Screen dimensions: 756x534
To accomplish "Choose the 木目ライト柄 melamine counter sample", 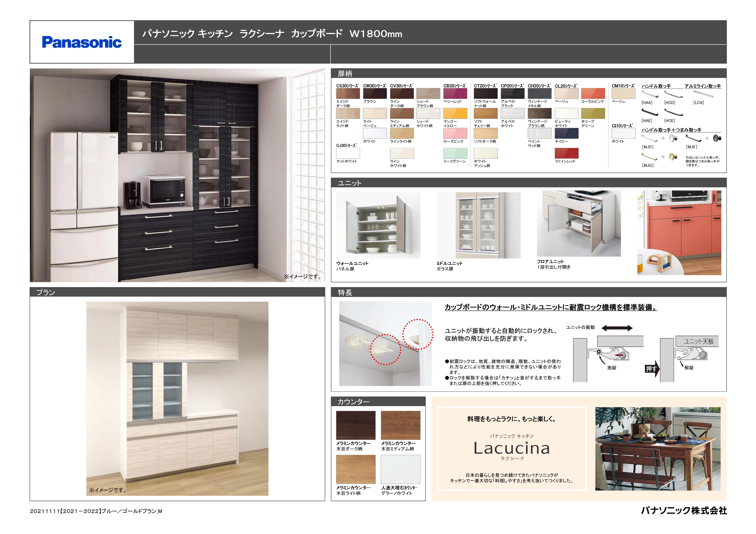I will 356,469.
